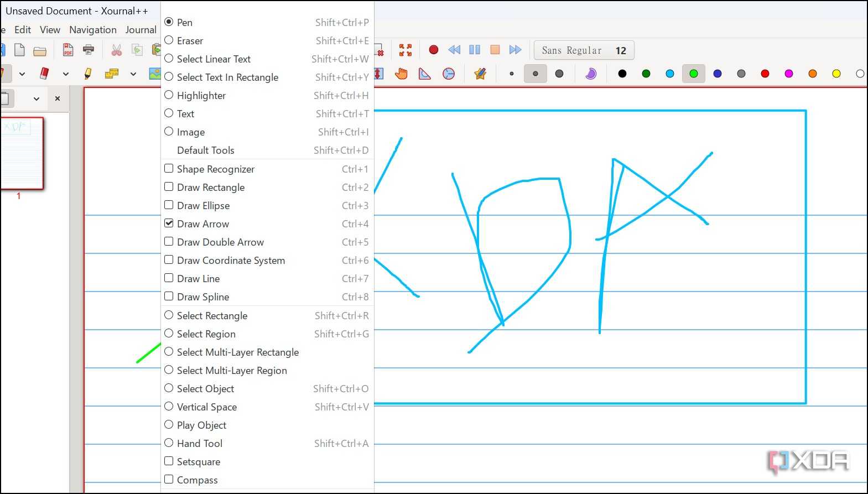Choose the Vertical Space menu option
Screen dimensions: 868x494
tap(267, 407)
